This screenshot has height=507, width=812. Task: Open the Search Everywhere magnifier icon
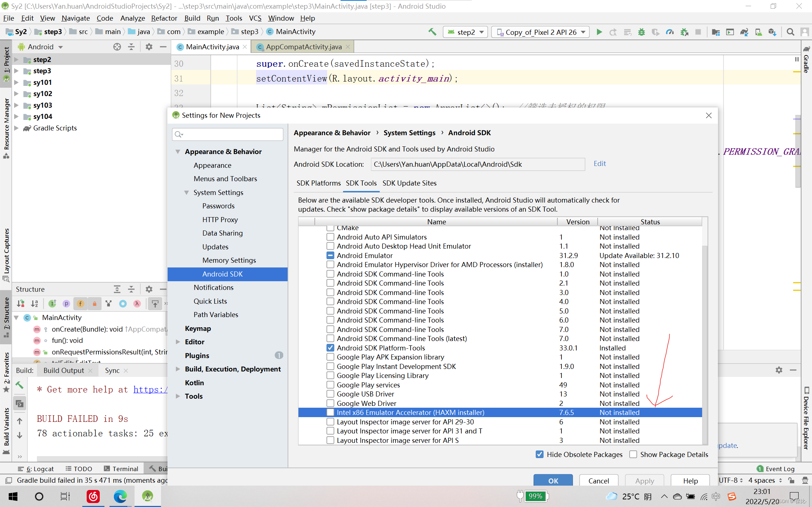tap(790, 32)
